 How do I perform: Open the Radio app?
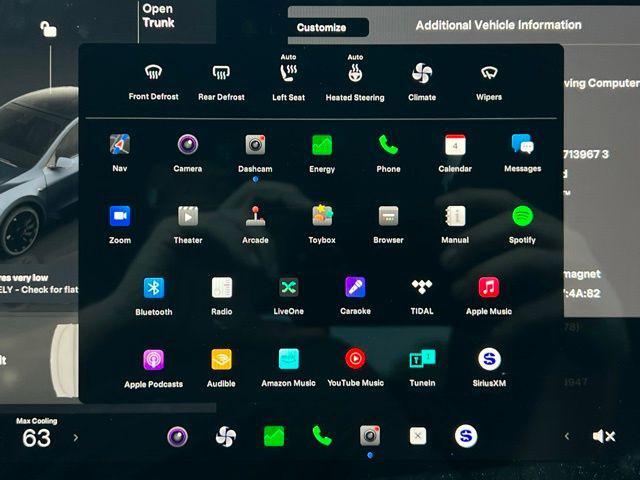[x=222, y=288]
